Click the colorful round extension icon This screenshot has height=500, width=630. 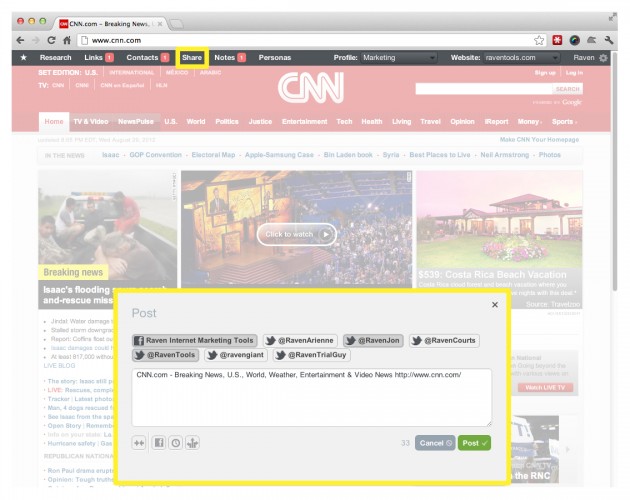(575, 40)
